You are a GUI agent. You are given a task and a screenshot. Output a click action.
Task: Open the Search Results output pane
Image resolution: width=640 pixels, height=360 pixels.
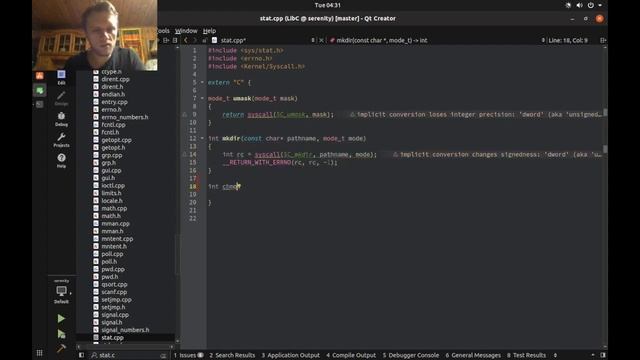(x=232, y=355)
